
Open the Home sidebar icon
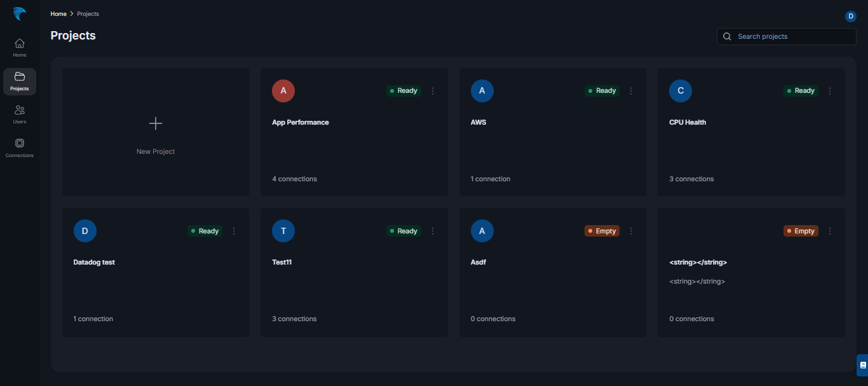coord(20,43)
